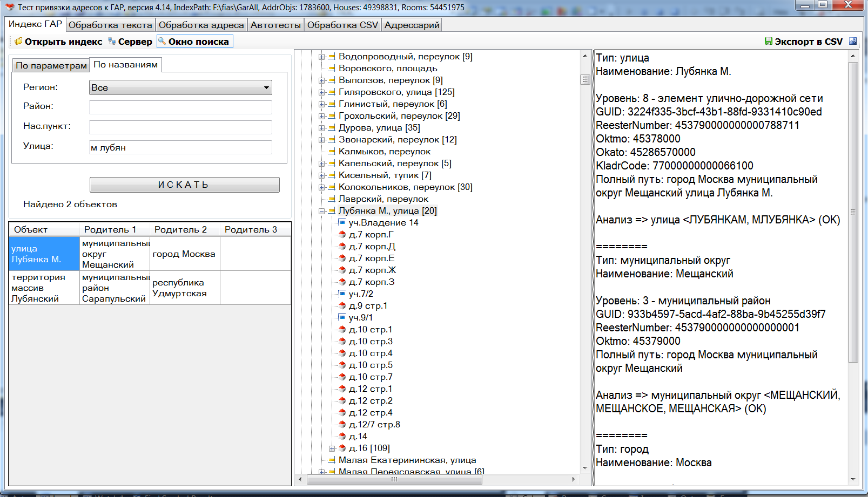Select the территория массив Лубянский row
Image resolution: width=868 pixels, height=497 pixels.
pos(44,288)
